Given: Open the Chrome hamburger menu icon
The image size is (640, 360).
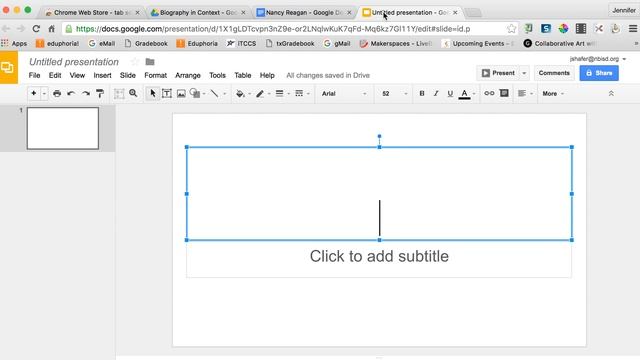Looking at the screenshot, I should pos(633,29).
